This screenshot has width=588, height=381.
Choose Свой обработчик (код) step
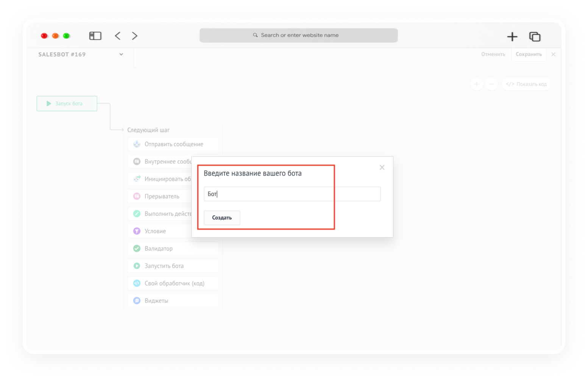173,284
